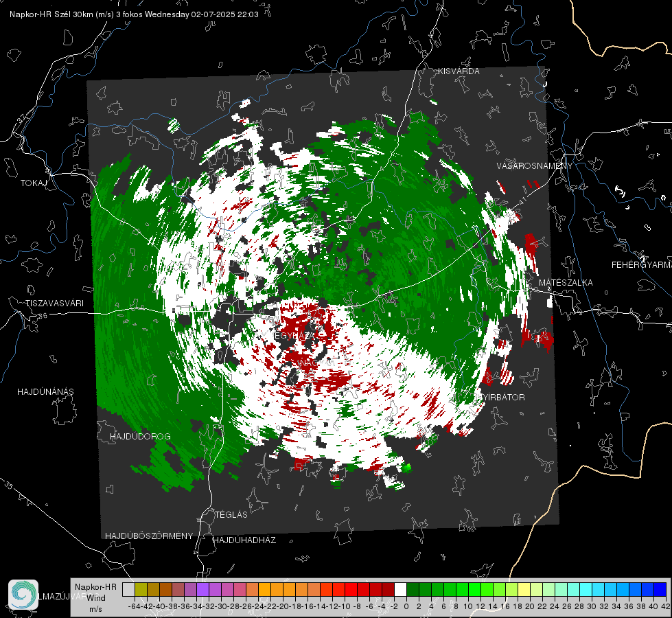Image resolution: width=672 pixels, height=618 pixels.
Task: Click the title text 'Napkor-HR Szél 30km (m/s)'
Action: pyautogui.click(x=62, y=14)
